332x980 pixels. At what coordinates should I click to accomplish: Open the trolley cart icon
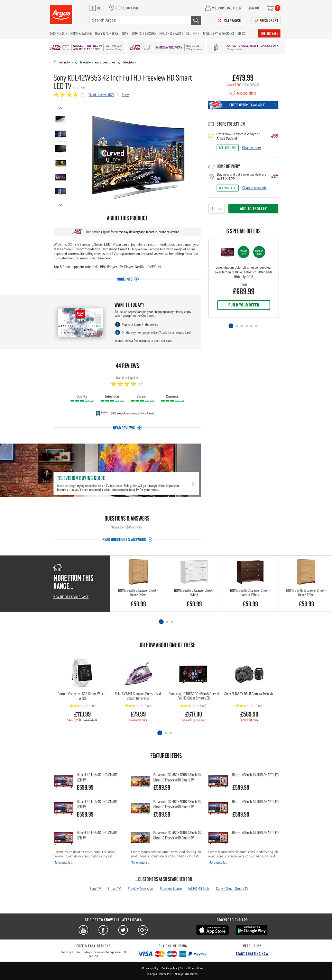point(270,8)
